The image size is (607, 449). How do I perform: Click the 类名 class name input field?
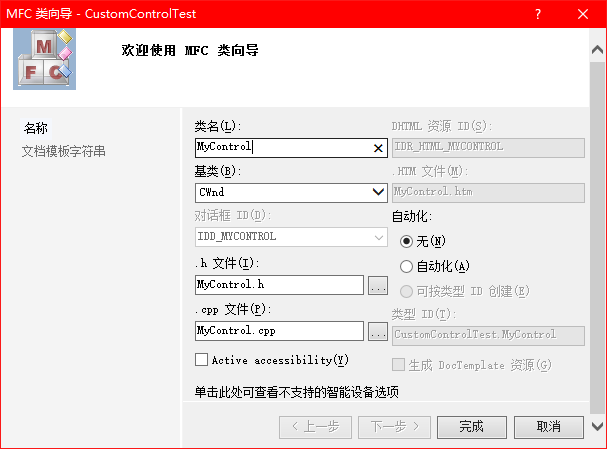point(280,147)
